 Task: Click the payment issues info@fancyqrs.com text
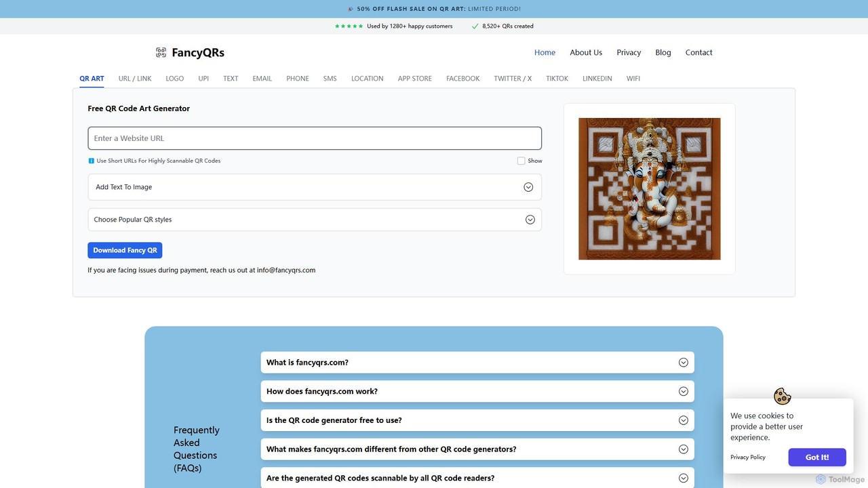(x=201, y=270)
